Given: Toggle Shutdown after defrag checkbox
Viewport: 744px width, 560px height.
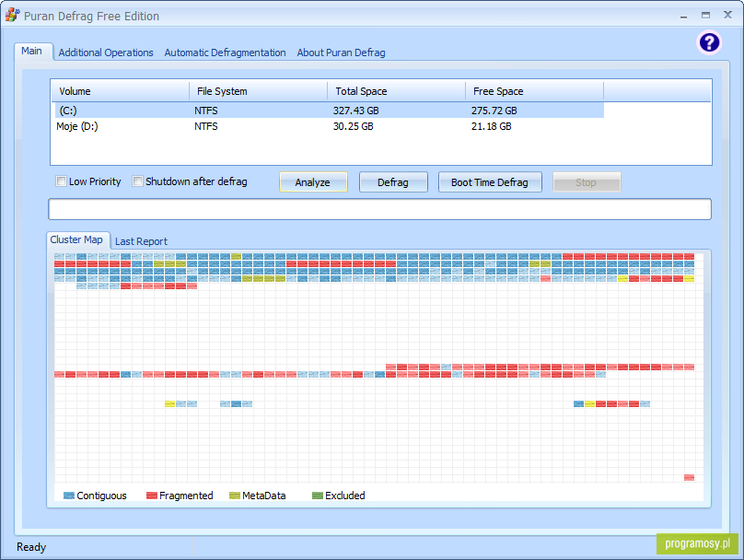Looking at the screenshot, I should click(137, 181).
